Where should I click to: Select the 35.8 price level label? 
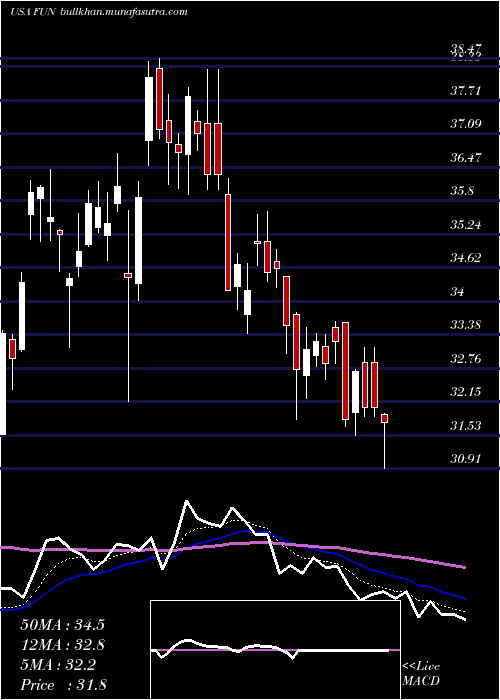[x=462, y=191]
